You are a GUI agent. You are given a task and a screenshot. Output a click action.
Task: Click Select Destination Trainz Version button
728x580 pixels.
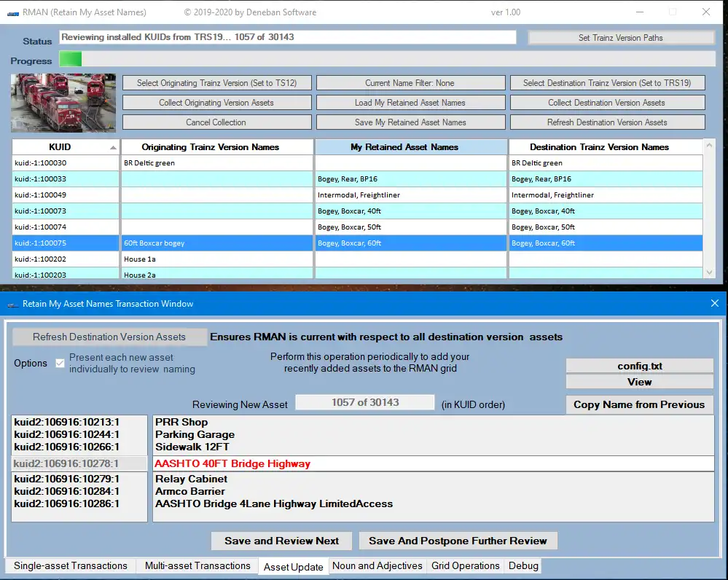[607, 82]
